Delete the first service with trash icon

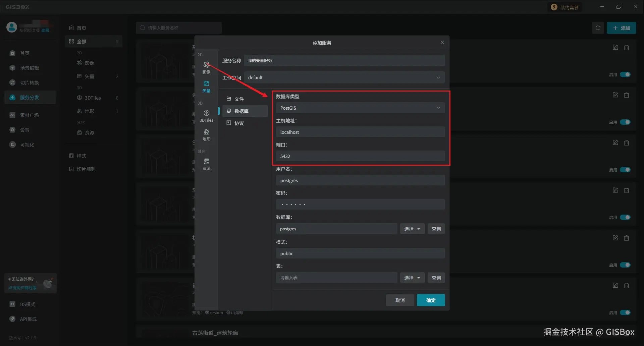pyautogui.click(x=626, y=48)
